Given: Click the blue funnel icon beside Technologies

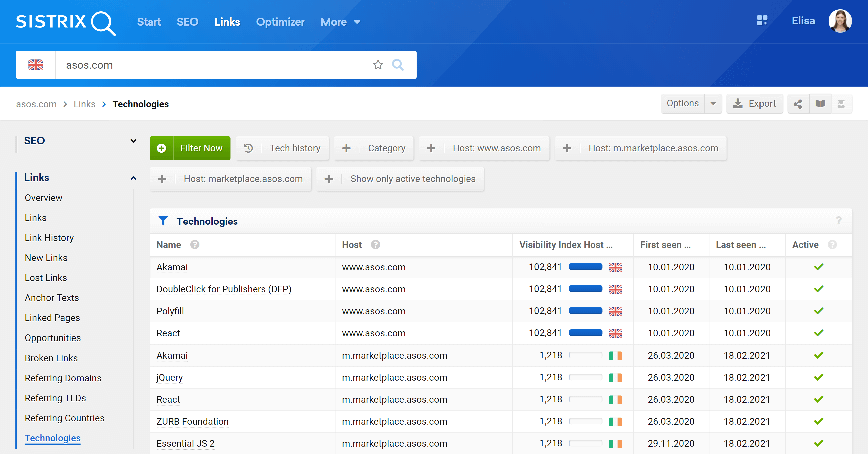Looking at the screenshot, I should click(163, 221).
